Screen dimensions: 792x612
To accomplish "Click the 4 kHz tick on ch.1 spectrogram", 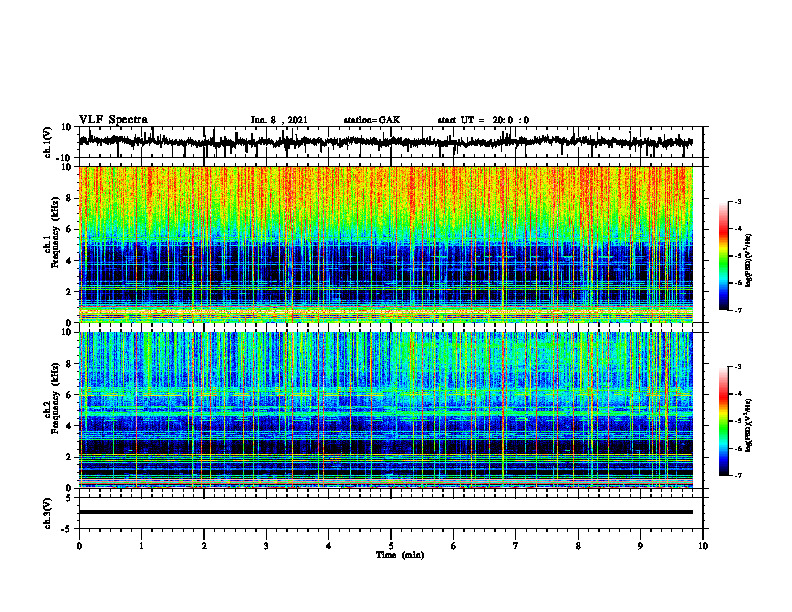I will click(69, 261).
